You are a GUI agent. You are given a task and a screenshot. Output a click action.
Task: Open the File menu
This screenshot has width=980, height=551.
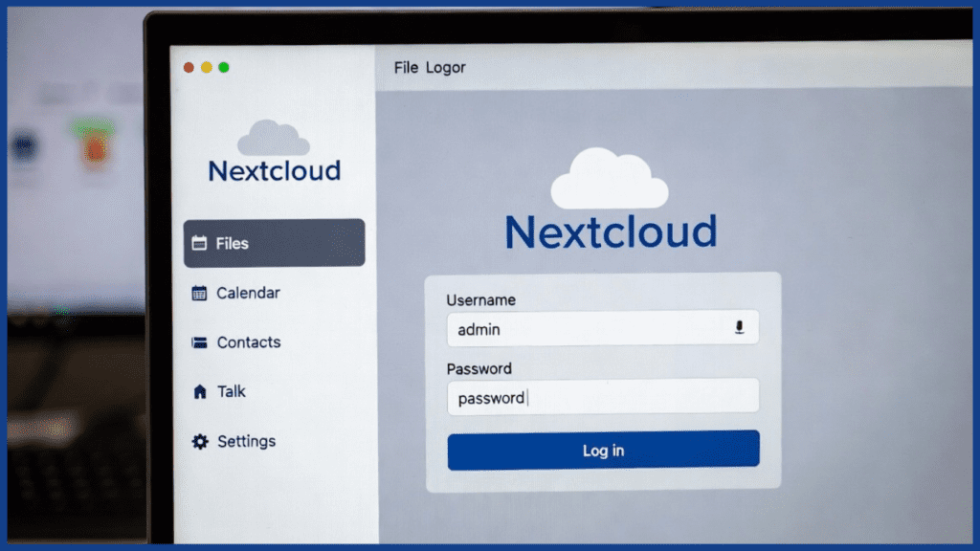click(406, 67)
